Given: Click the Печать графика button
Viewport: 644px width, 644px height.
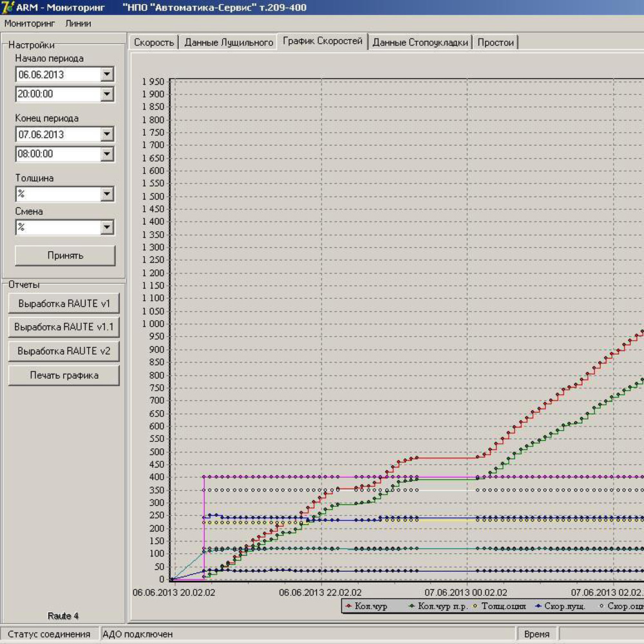Looking at the screenshot, I should pyautogui.click(x=64, y=375).
